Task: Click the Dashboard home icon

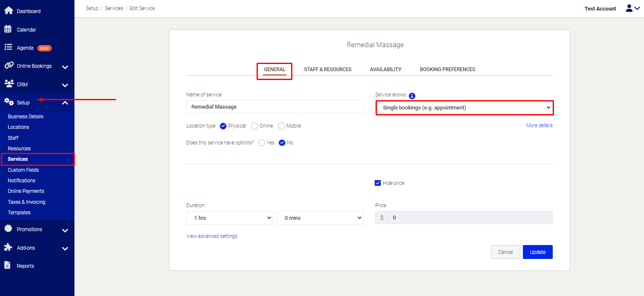Action: pyautogui.click(x=8, y=11)
